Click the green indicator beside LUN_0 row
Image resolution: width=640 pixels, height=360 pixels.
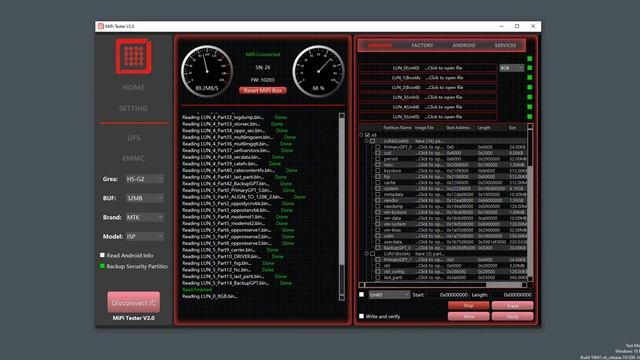529,68
